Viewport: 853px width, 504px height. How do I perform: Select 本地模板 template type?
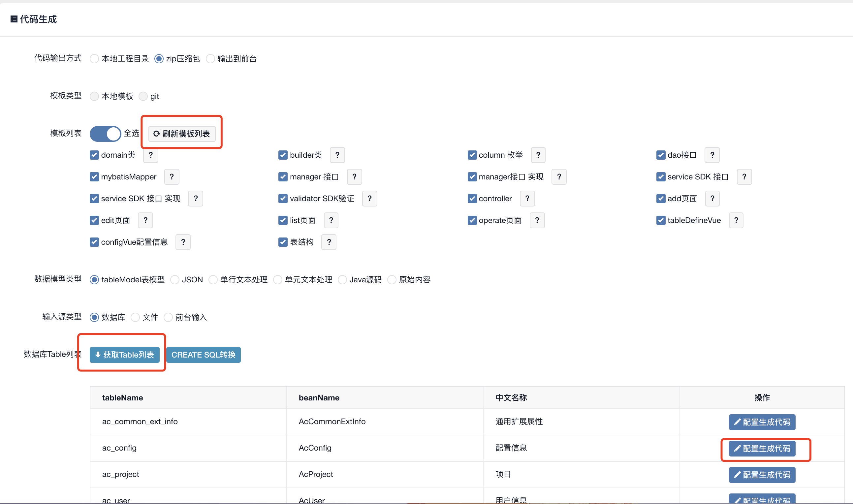click(94, 96)
